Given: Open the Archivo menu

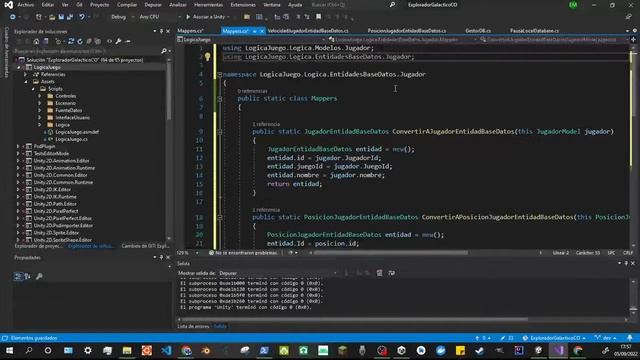Looking at the screenshot, I should [x=25, y=5].
